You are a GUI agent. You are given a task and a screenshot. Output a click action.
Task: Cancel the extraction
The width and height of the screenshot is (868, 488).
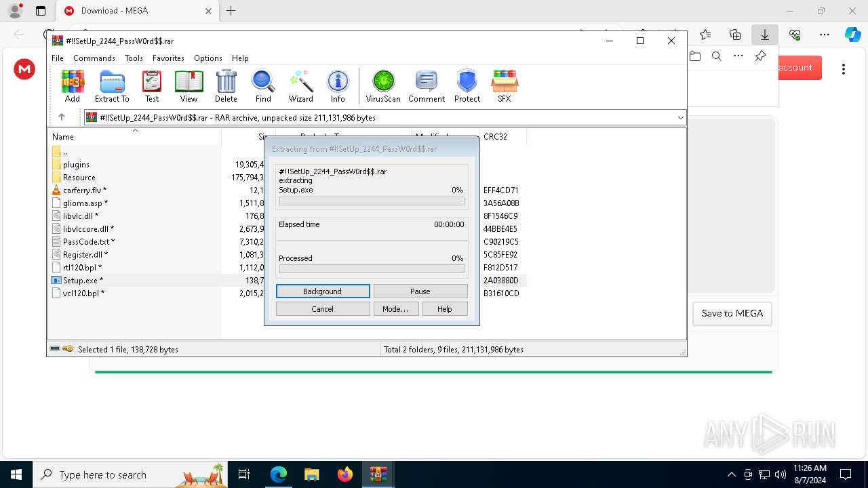(x=323, y=309)
